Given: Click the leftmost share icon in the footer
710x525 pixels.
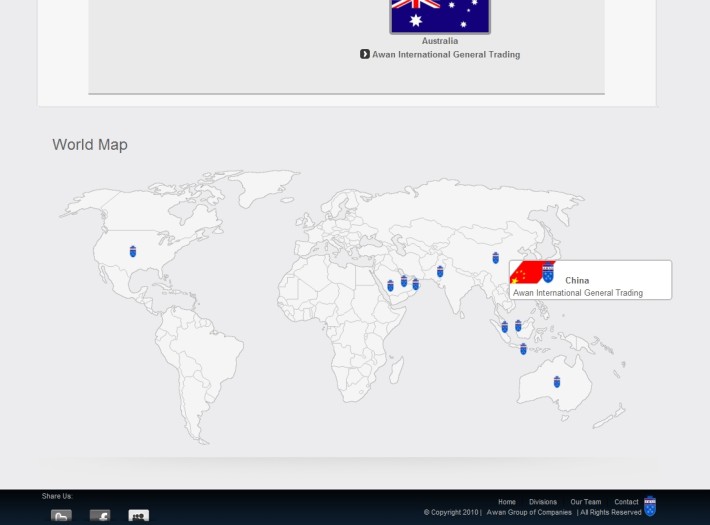Looking at the screenshot, I should 61,516.
